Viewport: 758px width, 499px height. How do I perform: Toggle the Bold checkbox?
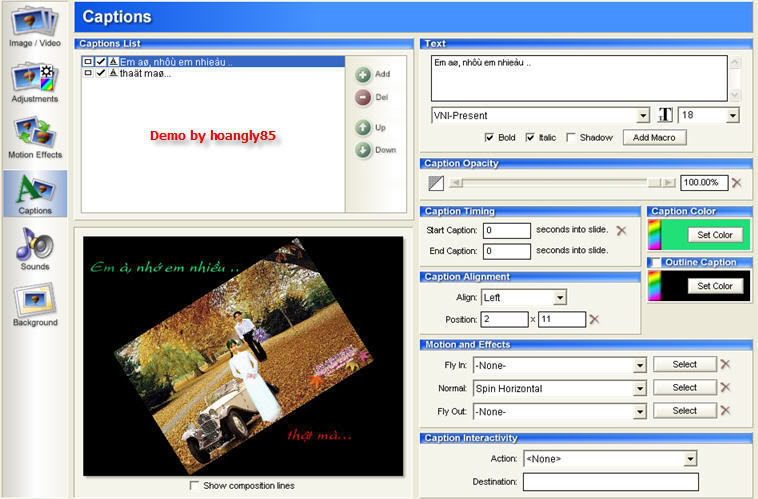489,137
